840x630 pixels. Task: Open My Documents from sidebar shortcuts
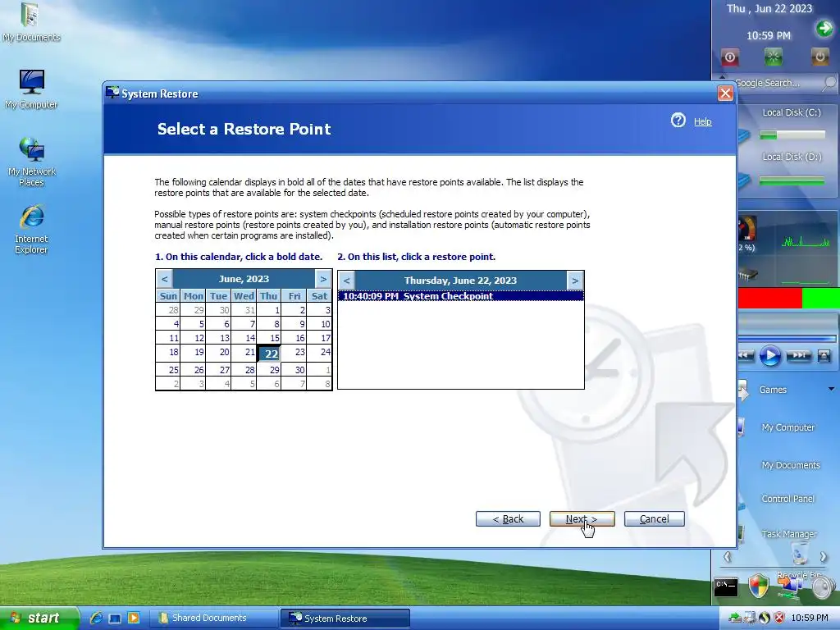pyautogui.click(x=791, y=465)
